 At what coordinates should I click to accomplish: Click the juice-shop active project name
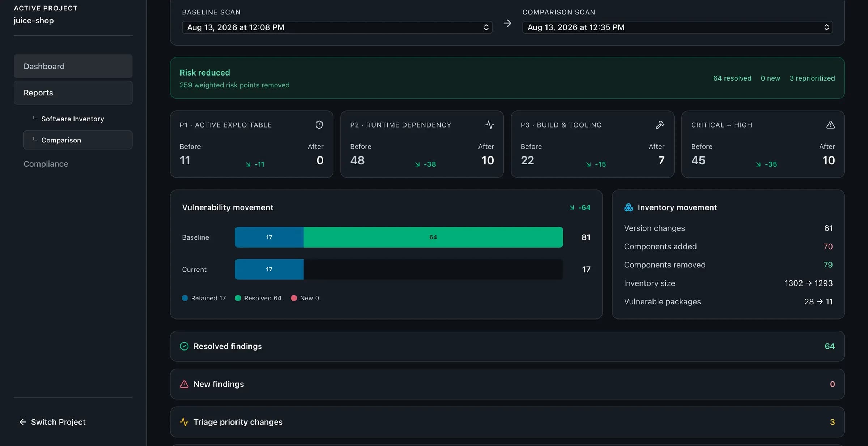[x=34, y=21]
